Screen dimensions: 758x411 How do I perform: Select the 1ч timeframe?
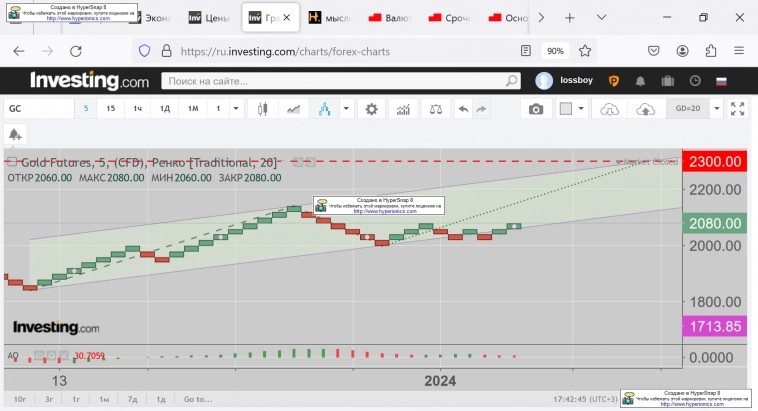pyautogui.click(x=137, y=108)
